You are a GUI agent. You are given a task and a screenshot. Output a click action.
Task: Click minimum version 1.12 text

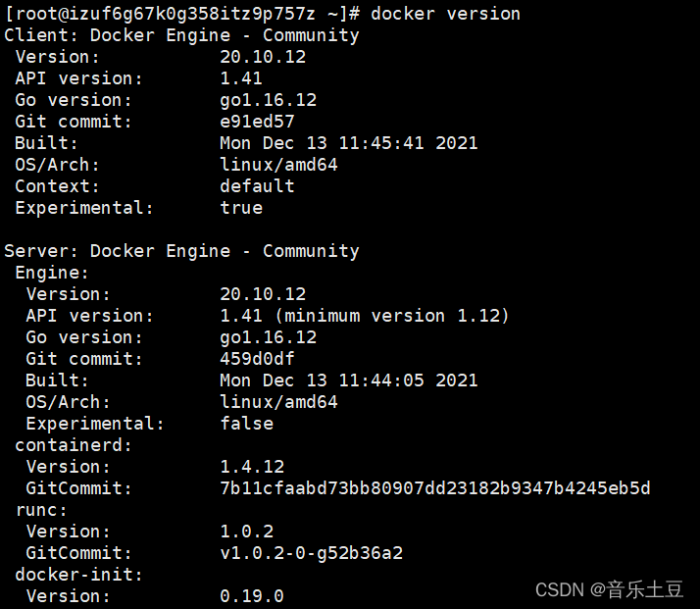tap(392, 316)
